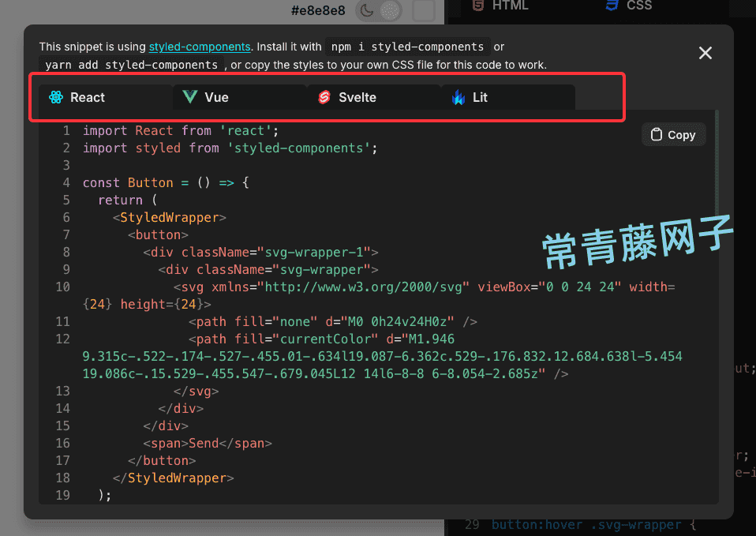
Task: Click button:hover .svg-wrapper line in background
Action: [x=593, y=525]
